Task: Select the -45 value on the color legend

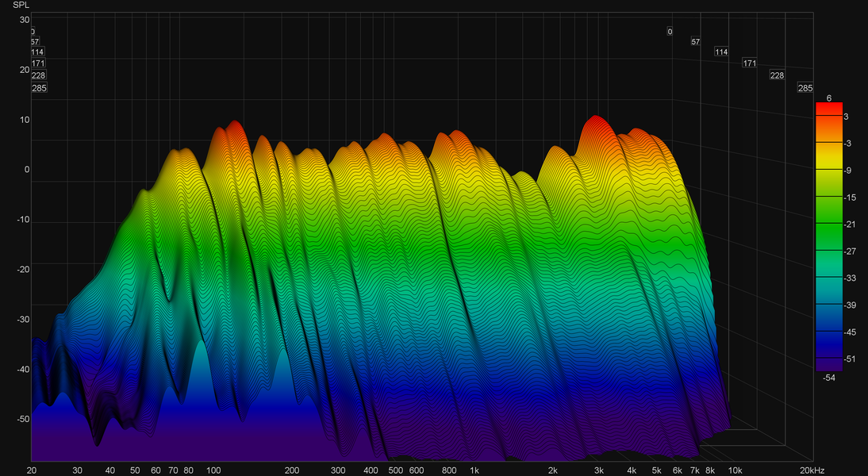Action: point(849,332)
